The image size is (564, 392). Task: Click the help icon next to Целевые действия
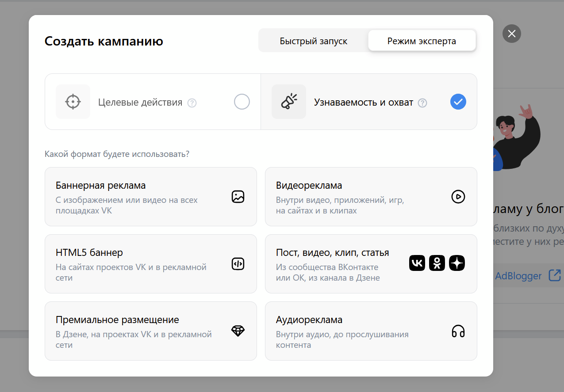[x=192, y=103]
